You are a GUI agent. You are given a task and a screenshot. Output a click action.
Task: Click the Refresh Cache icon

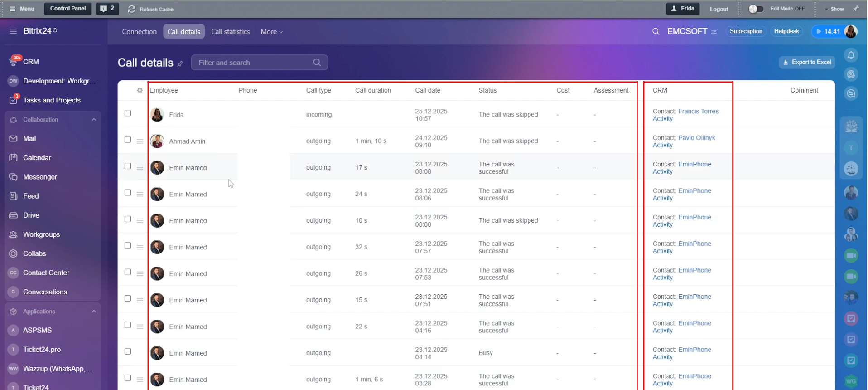coord(132,9)
